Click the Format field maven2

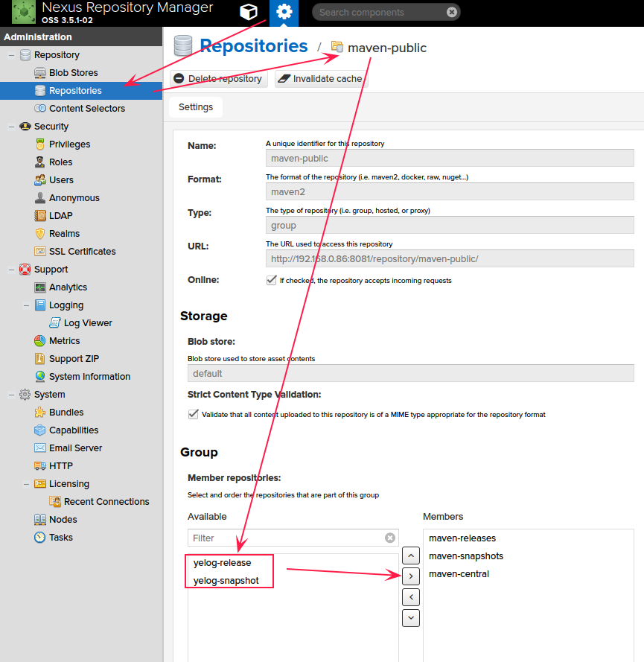tap(450, 191)
